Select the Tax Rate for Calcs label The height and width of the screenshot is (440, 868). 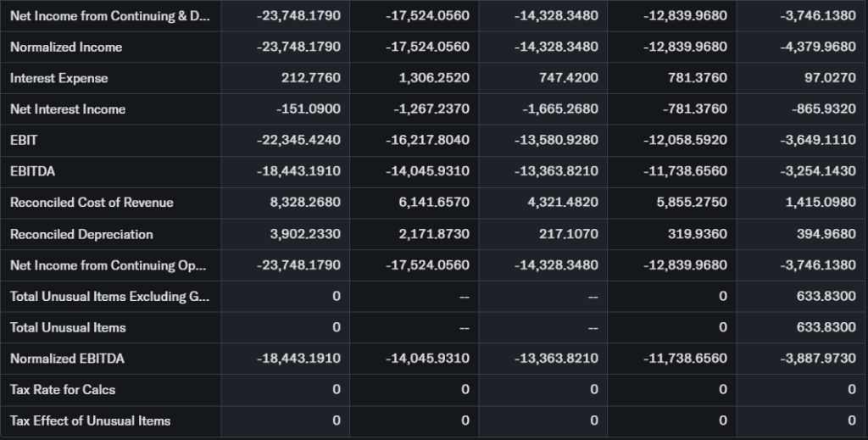[x=63, y=390]
